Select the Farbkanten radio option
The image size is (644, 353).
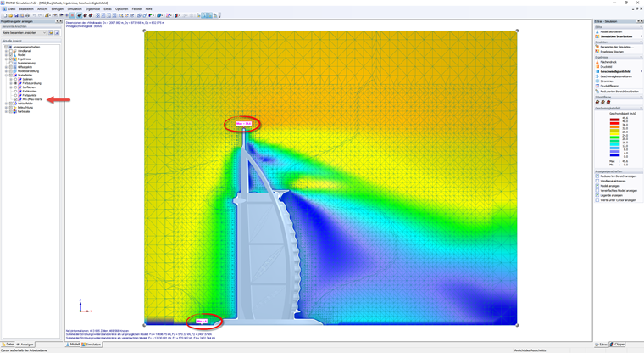(x=15, y=92)
